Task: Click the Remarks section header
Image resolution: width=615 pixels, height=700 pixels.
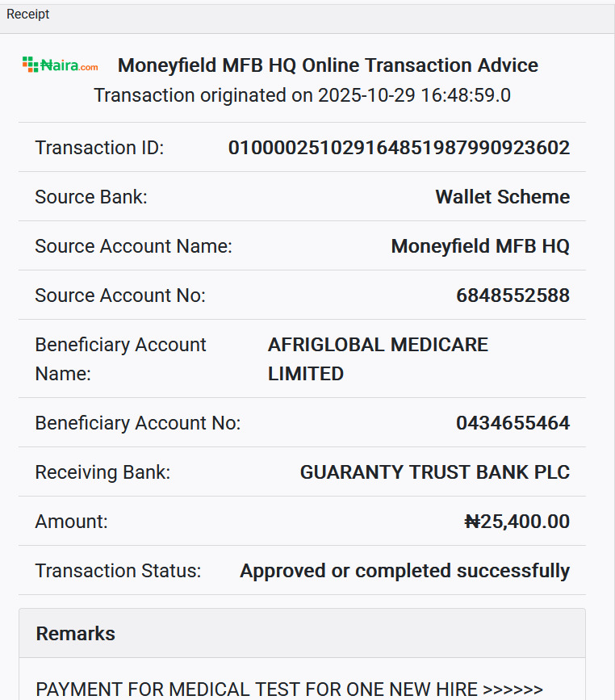Action: click(76, 634)
